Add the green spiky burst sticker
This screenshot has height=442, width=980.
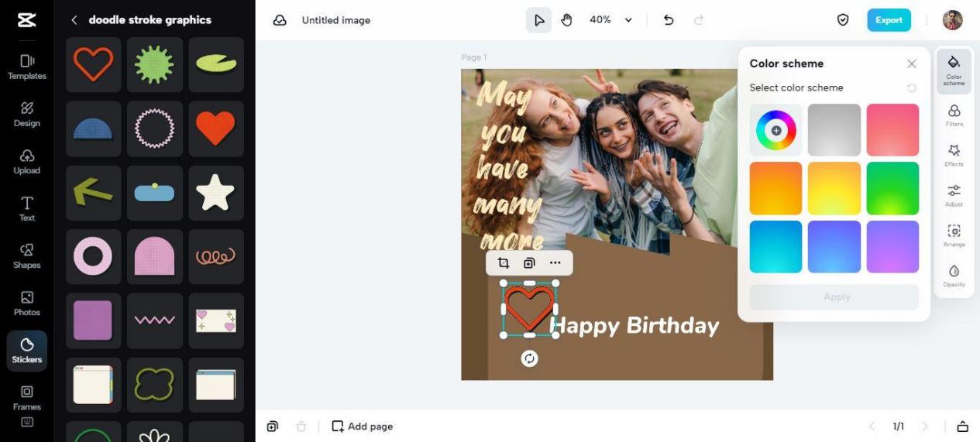coord(155,65)
